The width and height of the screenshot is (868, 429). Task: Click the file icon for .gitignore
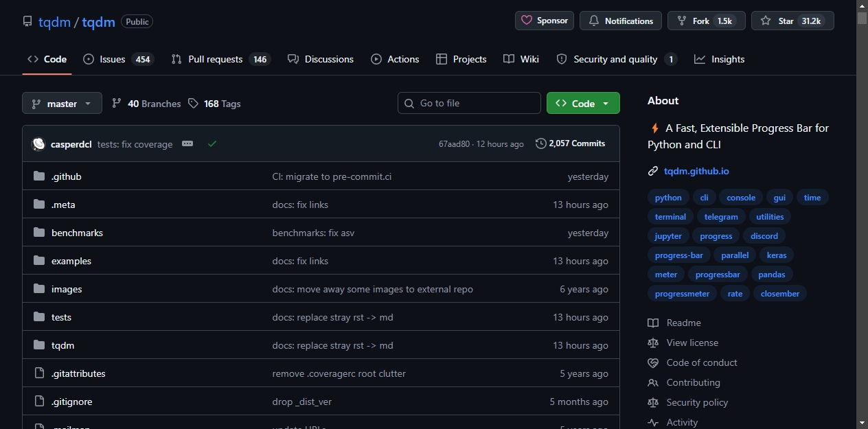(x=39, y=402)
